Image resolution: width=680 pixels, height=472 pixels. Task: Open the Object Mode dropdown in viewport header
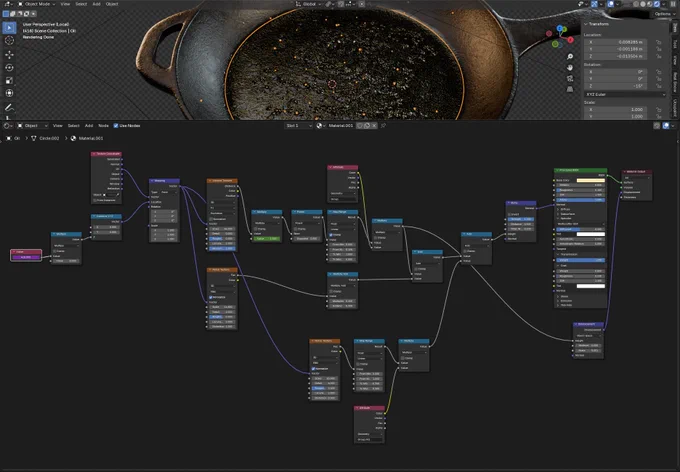click(36, 4)
